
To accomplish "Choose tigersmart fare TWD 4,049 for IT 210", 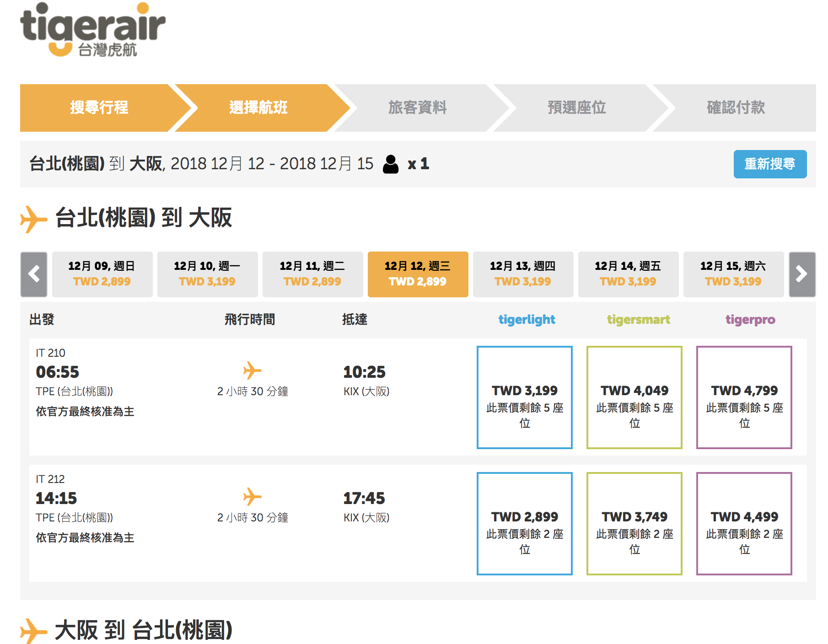I will [x=634, y=397].
